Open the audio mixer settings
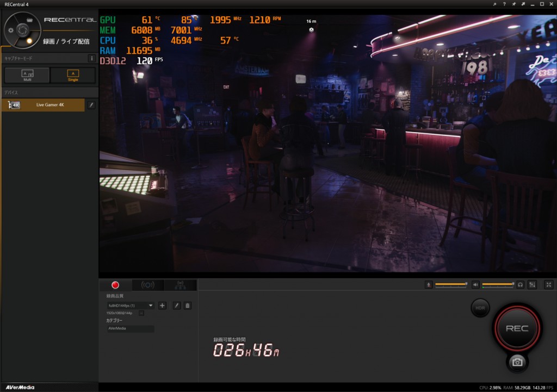 pyautogui.click(x=532, y=284)
